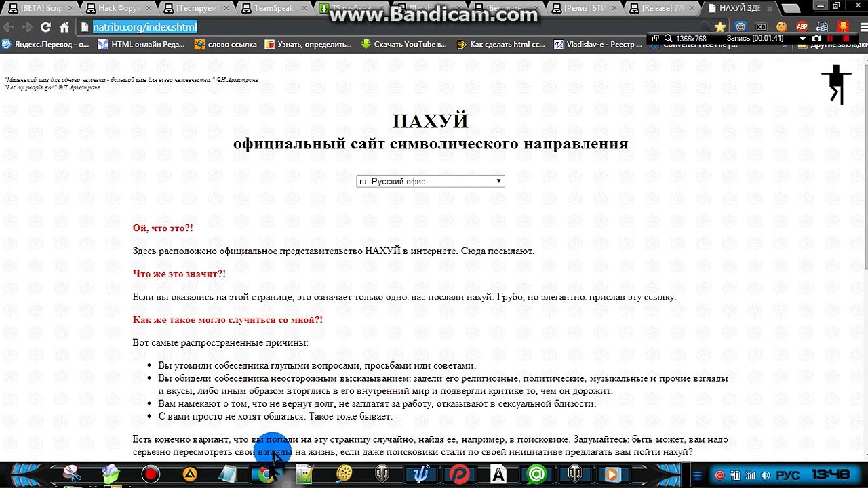Click the НАХУЙ page heading
868x488 pixels.
431,121
